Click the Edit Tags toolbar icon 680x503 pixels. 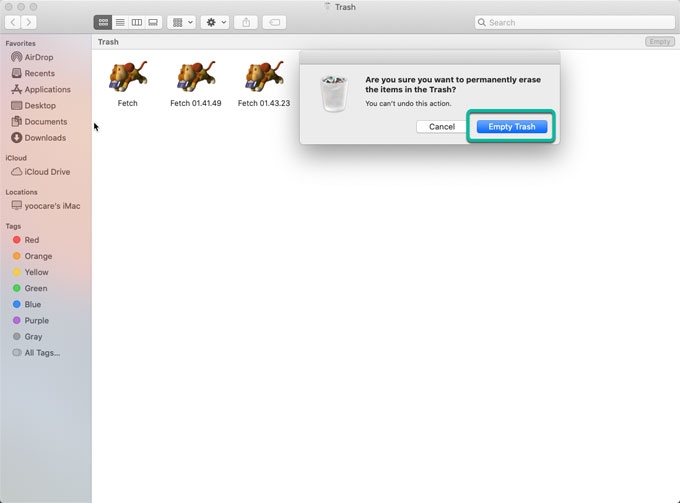[x=273, y=22]
